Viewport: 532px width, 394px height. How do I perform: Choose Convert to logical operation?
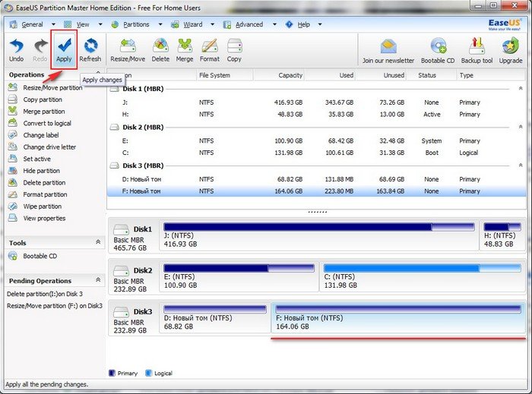(x=40, y=123)
